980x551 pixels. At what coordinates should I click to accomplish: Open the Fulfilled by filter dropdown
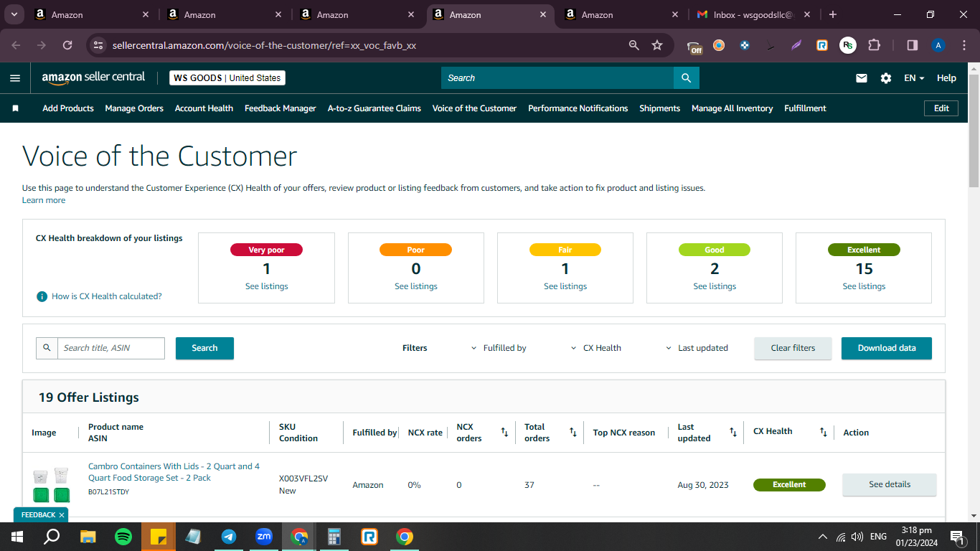pyautogui.click(x=499, y=348)
